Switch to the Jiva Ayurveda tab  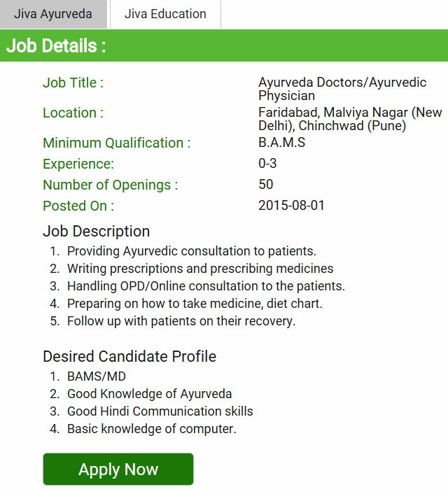coord(53,14)
